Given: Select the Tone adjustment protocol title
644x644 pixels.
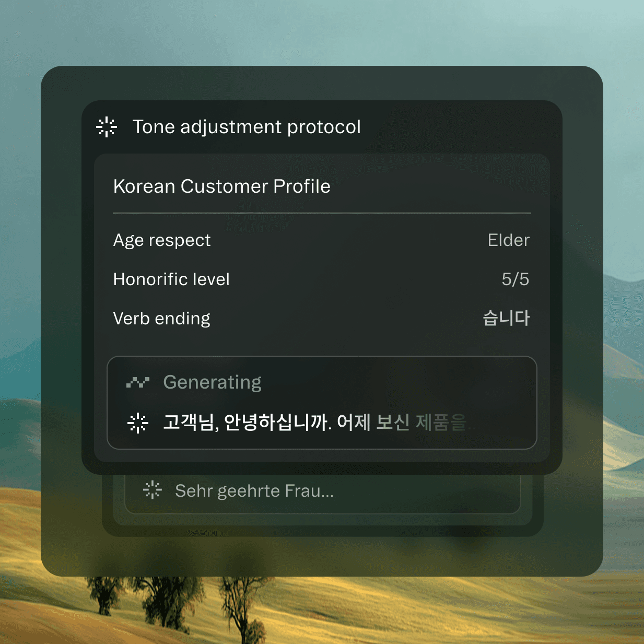Looking at the screenshot, I should click(247, 127).
